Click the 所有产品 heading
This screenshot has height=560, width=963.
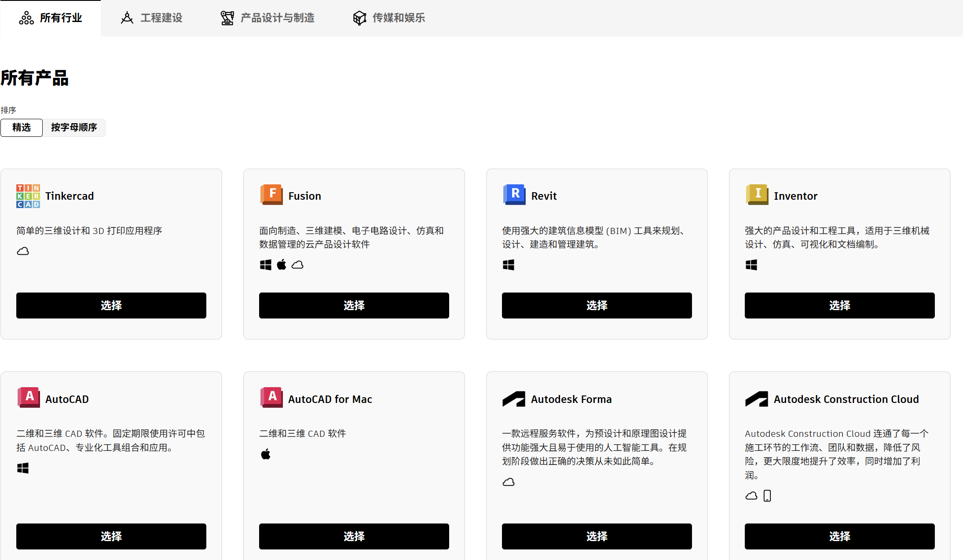point(34,78)
